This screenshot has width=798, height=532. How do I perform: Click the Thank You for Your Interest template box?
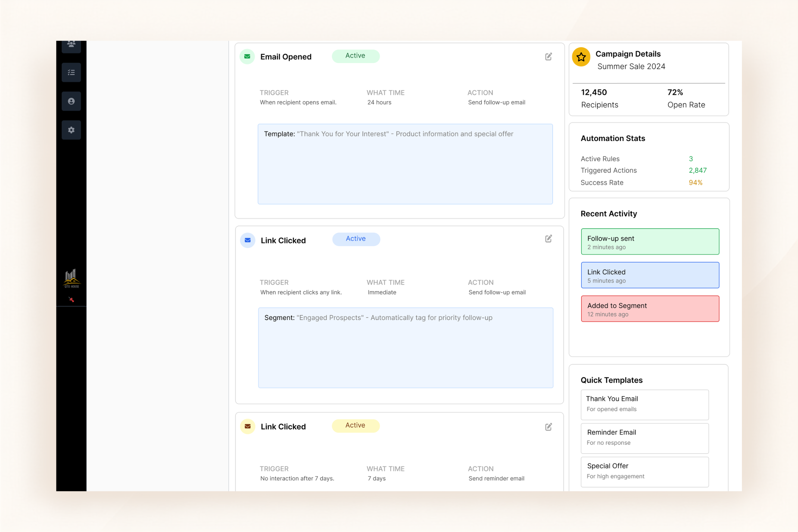click(405, 164)
